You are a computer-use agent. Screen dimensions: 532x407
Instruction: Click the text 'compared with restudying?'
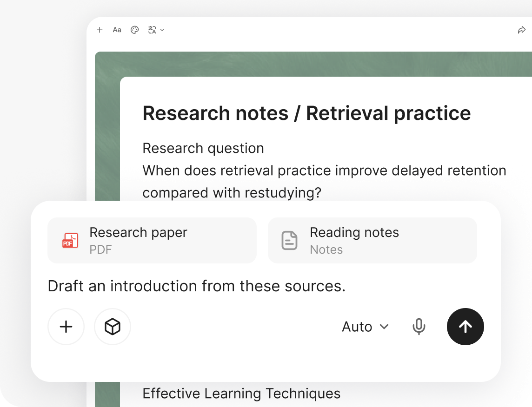(232, 193)
